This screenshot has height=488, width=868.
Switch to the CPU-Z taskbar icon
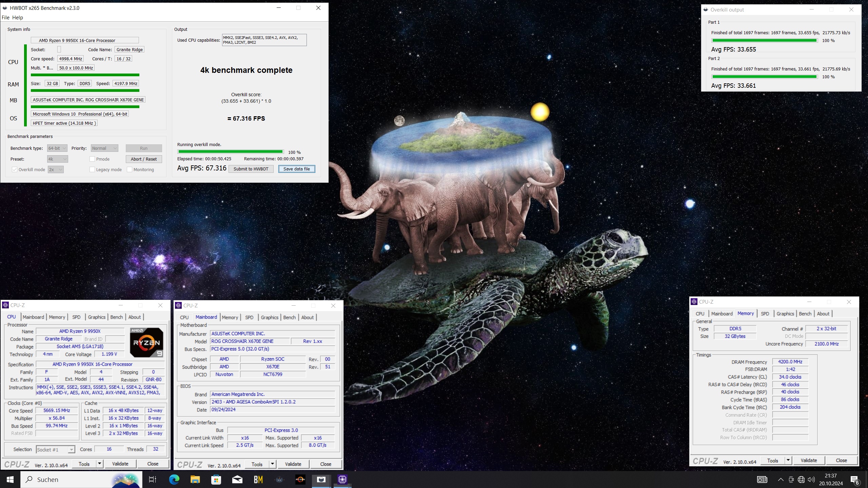[342, 480]
